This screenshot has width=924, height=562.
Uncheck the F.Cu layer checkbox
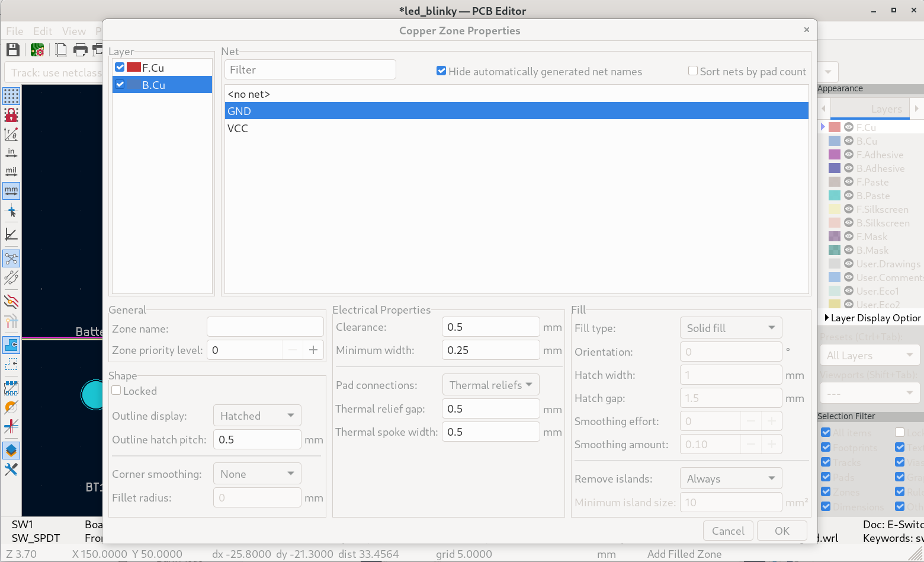pos(120,68)
